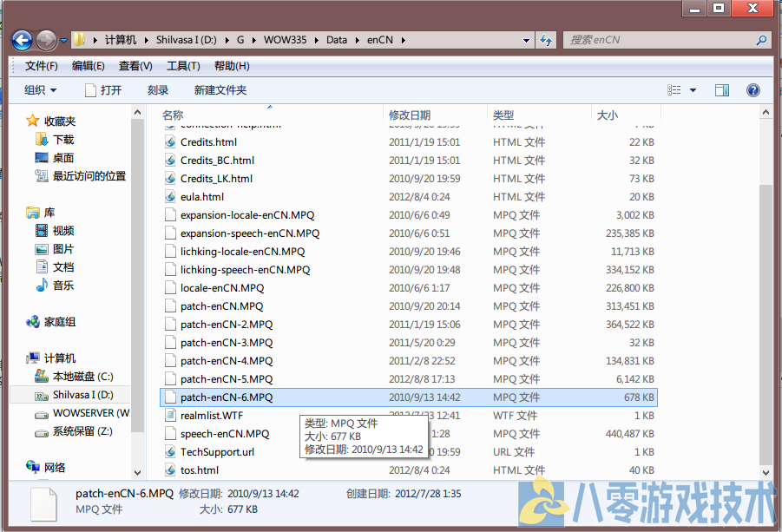Select realmlist.WTF file icon
Viewport: 782px width, 532px height.
(171, 416)
